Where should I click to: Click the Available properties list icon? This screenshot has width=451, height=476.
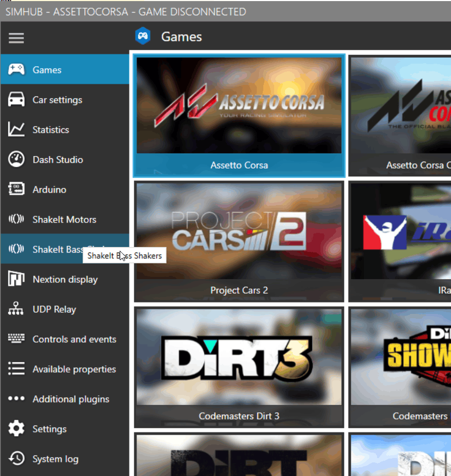tap(16, 368)
